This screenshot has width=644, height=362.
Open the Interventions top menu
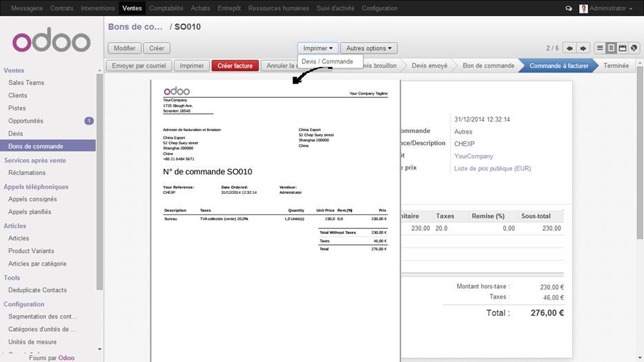coord(98,8)
